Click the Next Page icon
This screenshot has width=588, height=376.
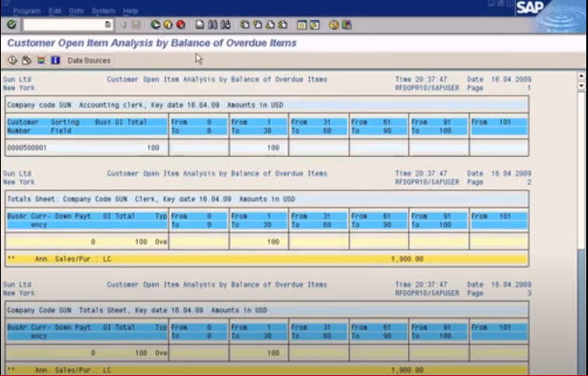tap(270, 25)
